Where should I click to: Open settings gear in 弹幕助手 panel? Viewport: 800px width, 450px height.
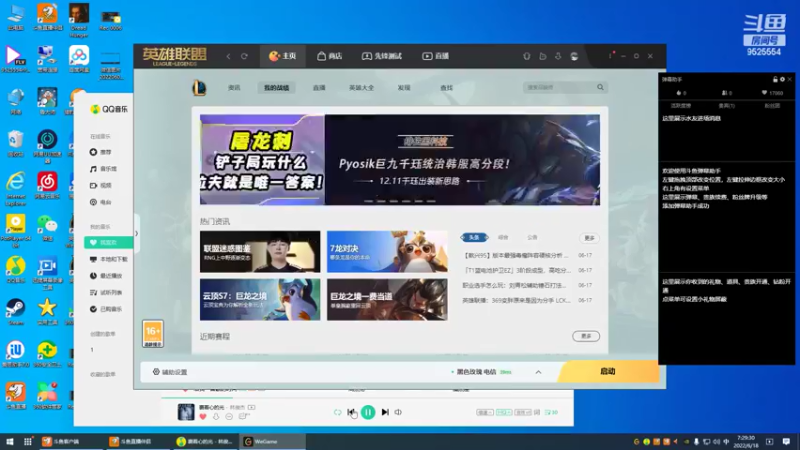click(782, 80)
